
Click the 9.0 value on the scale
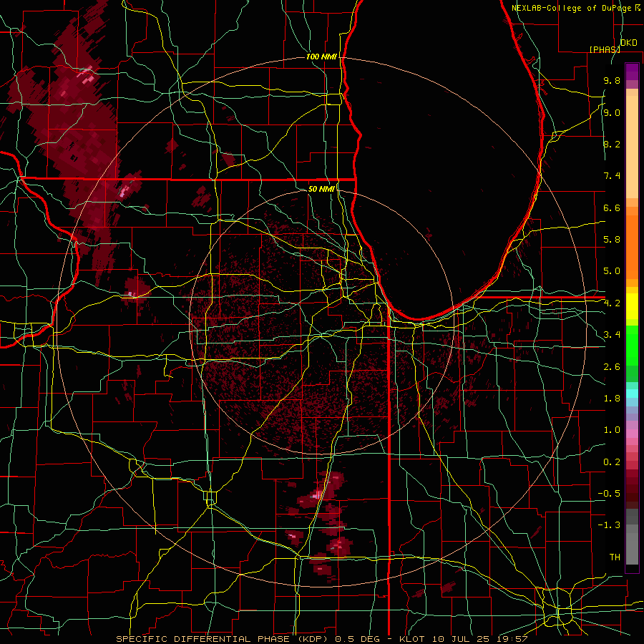coord(612,112)
